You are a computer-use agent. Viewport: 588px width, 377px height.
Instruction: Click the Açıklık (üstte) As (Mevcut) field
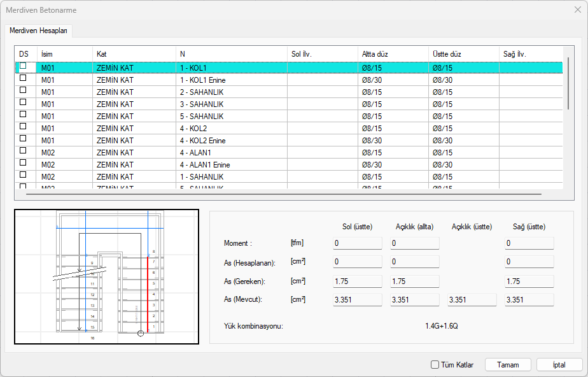472,300
